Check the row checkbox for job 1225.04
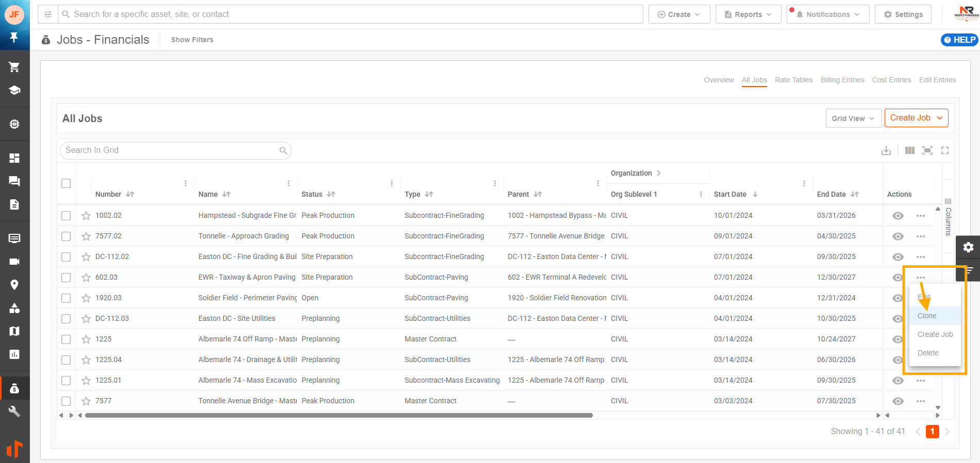Viewport: 980px width, 463px height. [66, 360]
